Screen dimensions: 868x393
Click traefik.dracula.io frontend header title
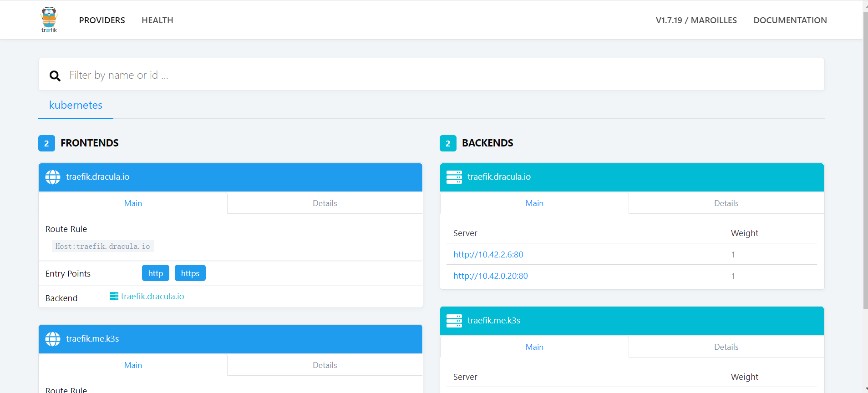[98, 176]
